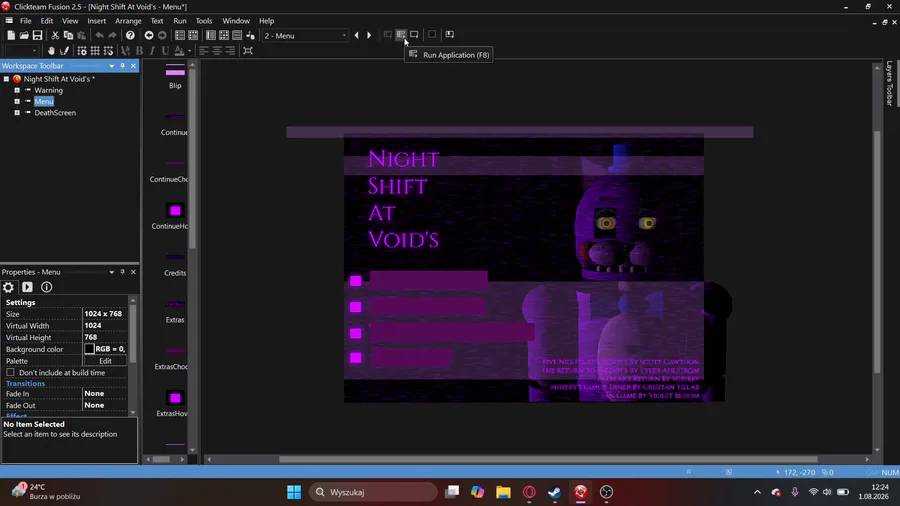The width and height of the screenshot is (900, 506).
Task: Open Contents help question-mark icon
Action: (130, 36)
